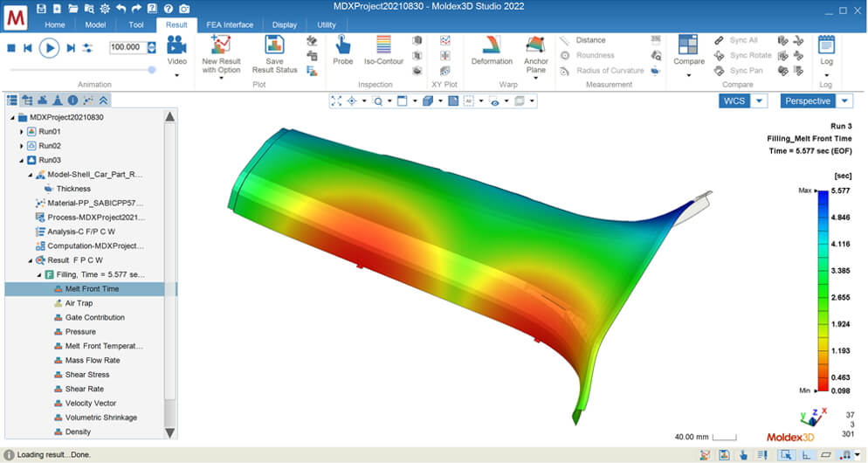Click the Probe tool icon
Image resolution: width=868 pixels, height=463 pixels.
tap(342, 45)
